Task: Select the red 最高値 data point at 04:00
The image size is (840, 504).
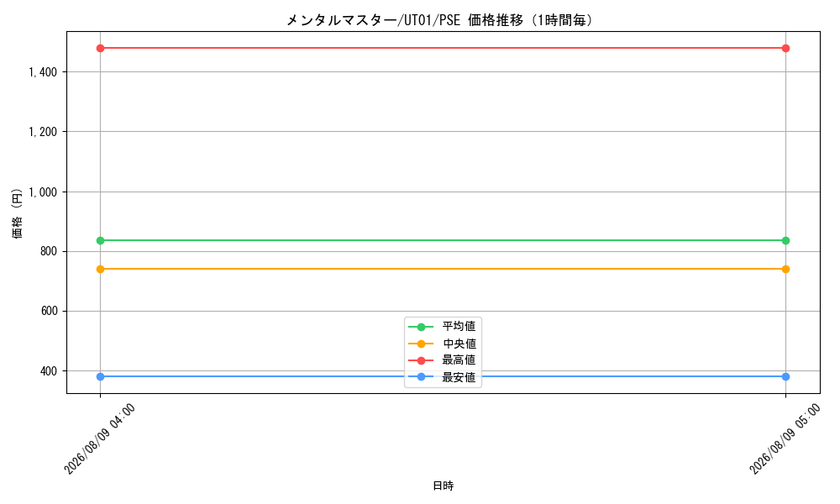Action: click(100, 48)
